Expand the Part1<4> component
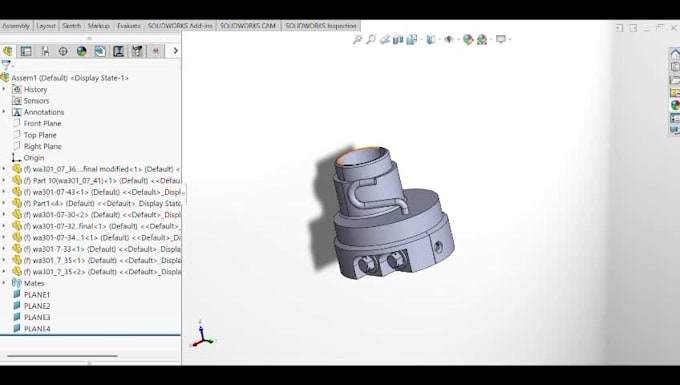Image resolution: width=680 pixels, height=385 pixels. click(4, 203)
